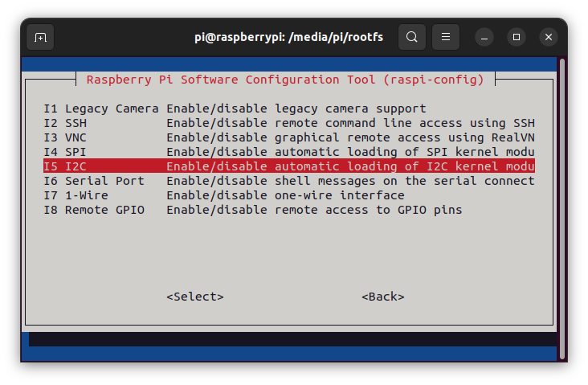This screenshot has height=385, width=588.
Task: Click the terminal vertical scrollbar
Action: [x=561, y=208]
